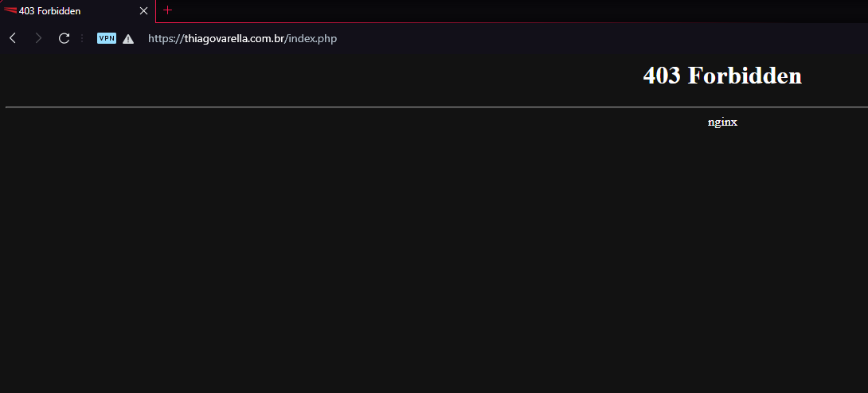Click blank page area left of heading

[319, 76]
